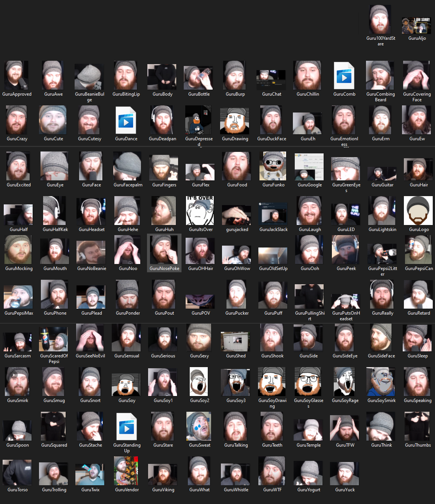
Task: Click the GuruLED thumbnail
Action: (345, 214)
